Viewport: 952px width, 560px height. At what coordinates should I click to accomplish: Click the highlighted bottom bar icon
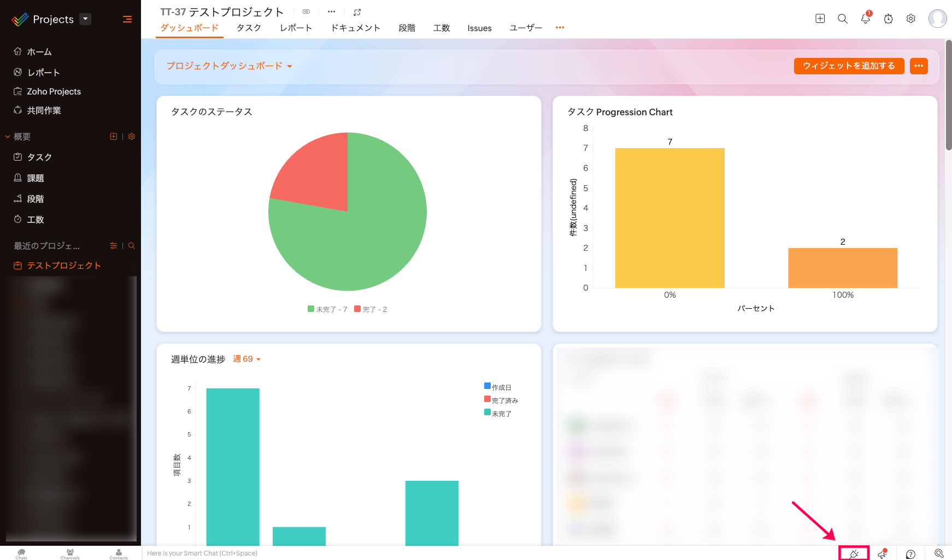(x=854, y=553)
